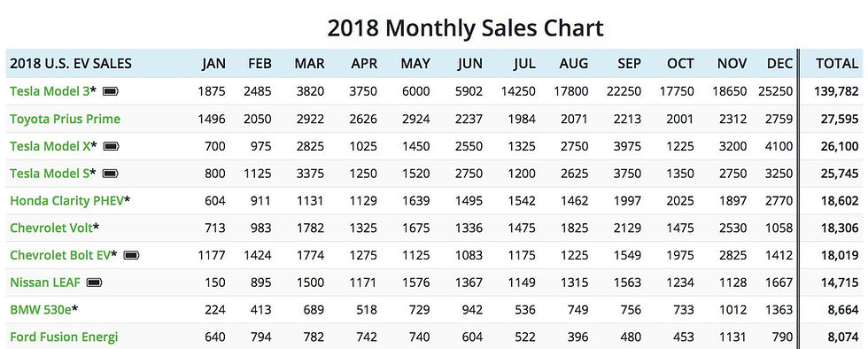868x349 pixels.
Task: Select the DEC column header
Action: pyautogui.click(x=780, y=64)
